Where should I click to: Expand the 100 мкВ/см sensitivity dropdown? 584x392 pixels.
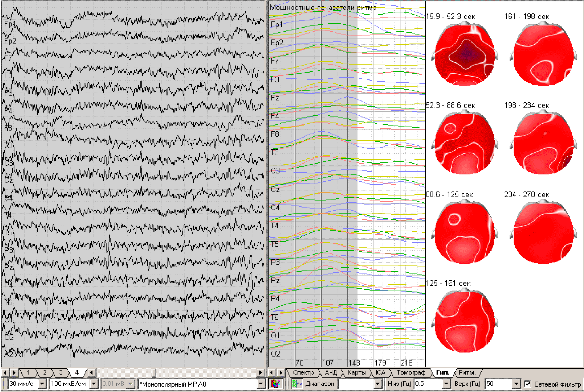(94, 384)
